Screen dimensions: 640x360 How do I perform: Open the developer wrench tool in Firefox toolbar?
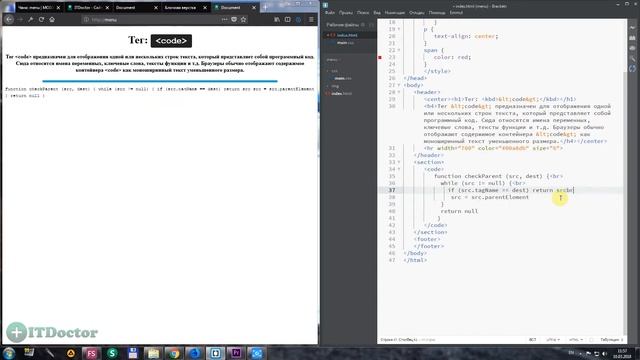coord(31,19)
